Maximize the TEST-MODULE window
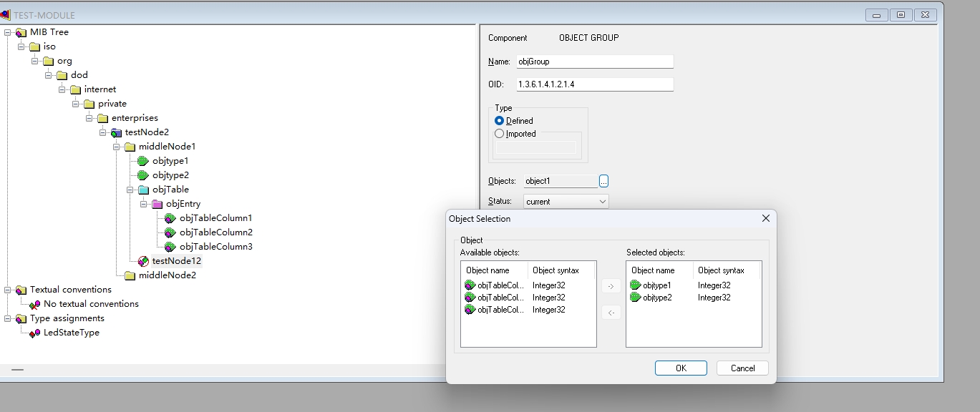980x412 pixels. point(901,15)
